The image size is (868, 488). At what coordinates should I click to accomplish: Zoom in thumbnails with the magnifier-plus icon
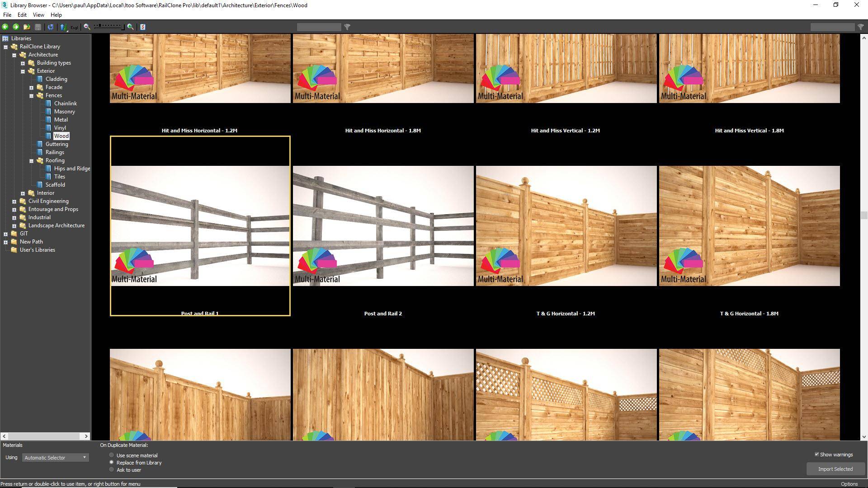[130, 27]
